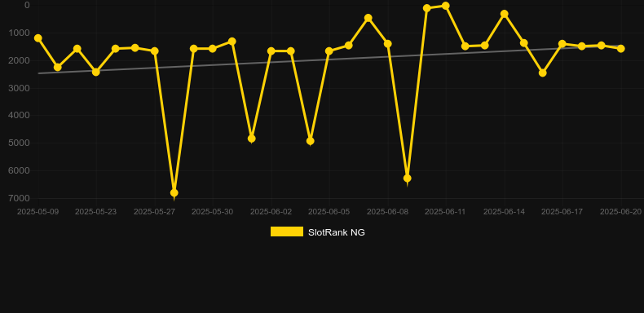
Task: Click the y-axis label 3000
Action: pos(19,88)
